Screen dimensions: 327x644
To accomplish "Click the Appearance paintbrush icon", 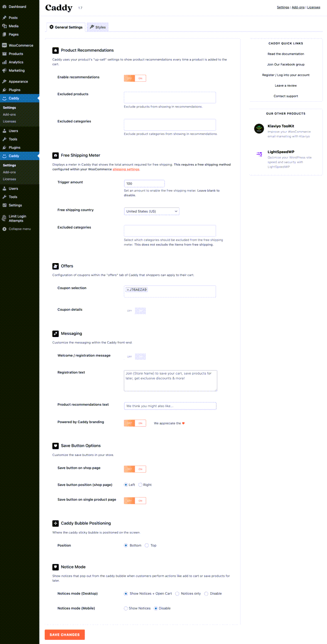I will pos(4,81).
